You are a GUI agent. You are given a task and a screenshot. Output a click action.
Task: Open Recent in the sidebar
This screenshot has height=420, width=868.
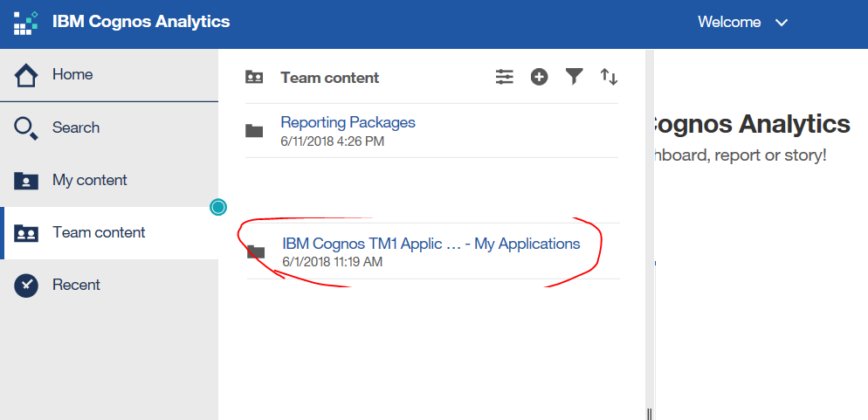(x=109, y=286)
